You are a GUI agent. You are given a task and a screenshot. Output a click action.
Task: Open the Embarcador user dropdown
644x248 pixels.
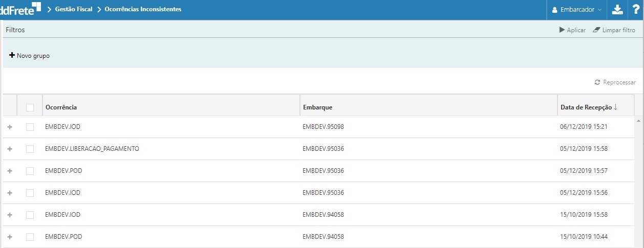tap(576, 10)
